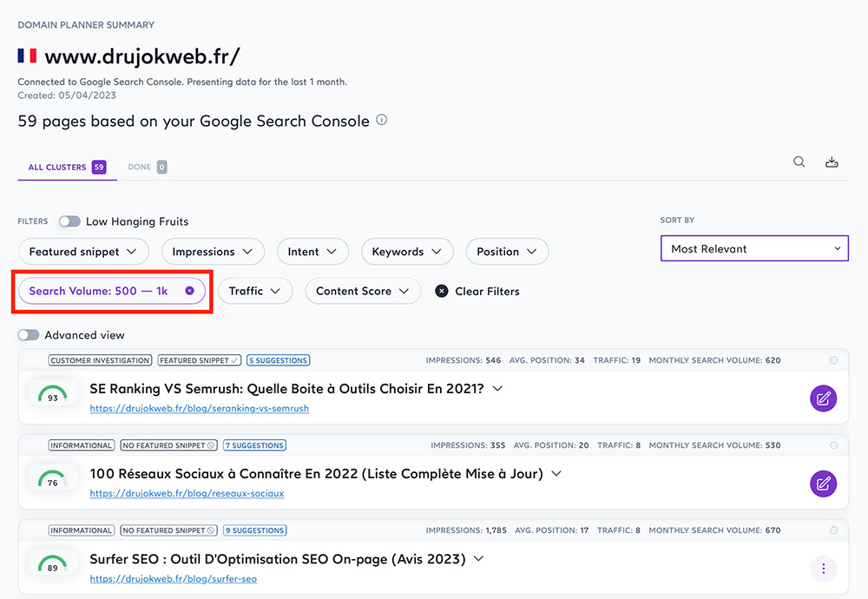Screen dimensions: 868x599
Task: Open the Most Relevant sort dropdown
Action: (754, 248)
